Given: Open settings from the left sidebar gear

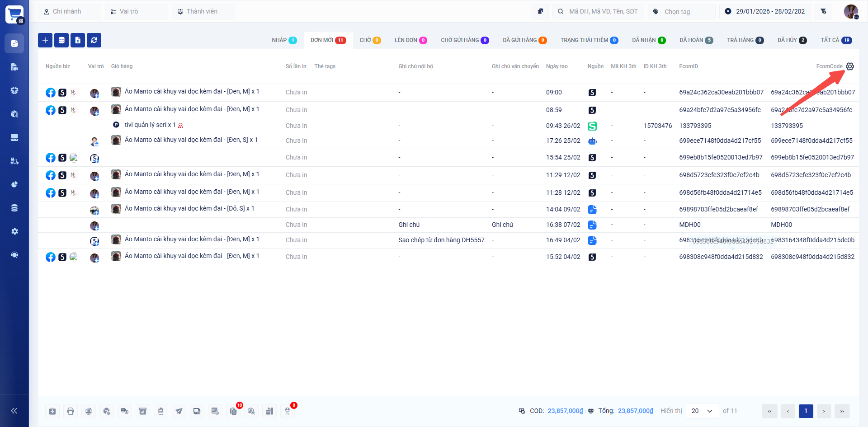Looking at the screenshot, I should (x=14, y=231).
